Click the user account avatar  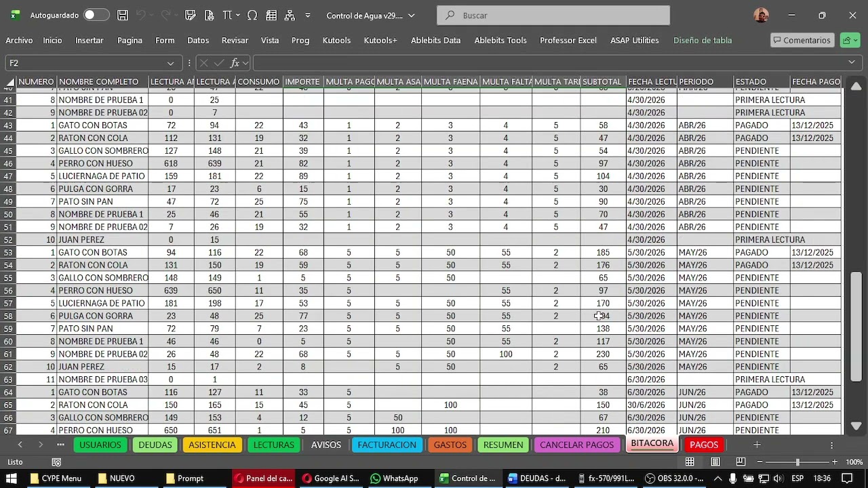(x=761, y=15)
